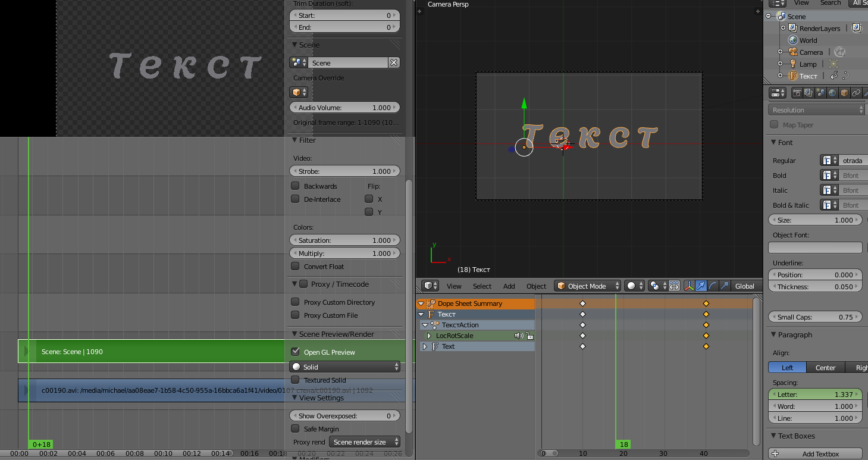Click the RenderLayers icon in the outliner
This screenshot has height=460, width=868.
pos(792,28)
